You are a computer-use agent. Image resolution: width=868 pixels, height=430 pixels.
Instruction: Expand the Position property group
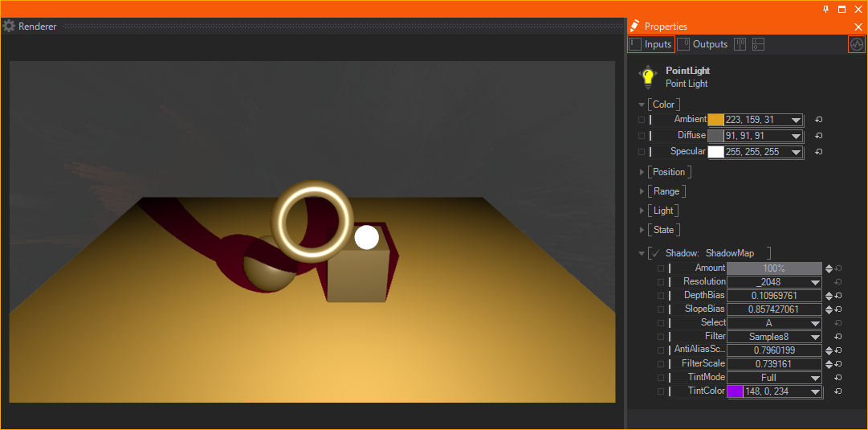[642, 172]
